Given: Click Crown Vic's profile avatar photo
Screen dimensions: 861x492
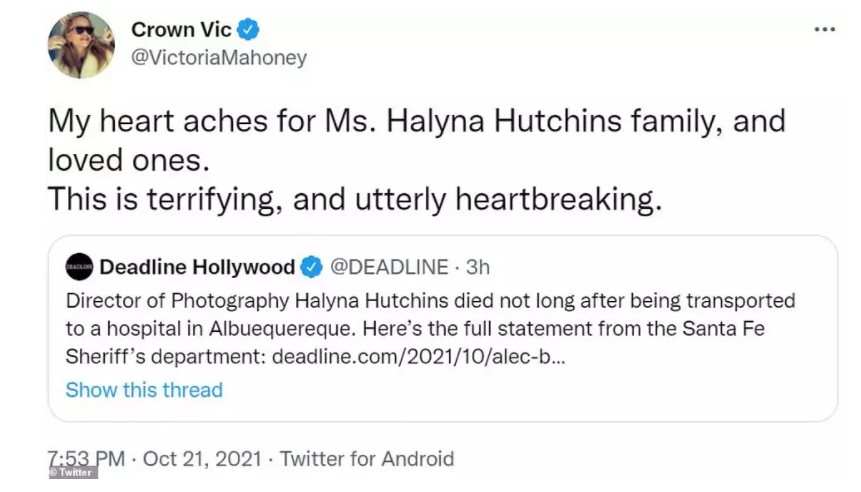Looking at the screenshot, I should tap(81, 45).
